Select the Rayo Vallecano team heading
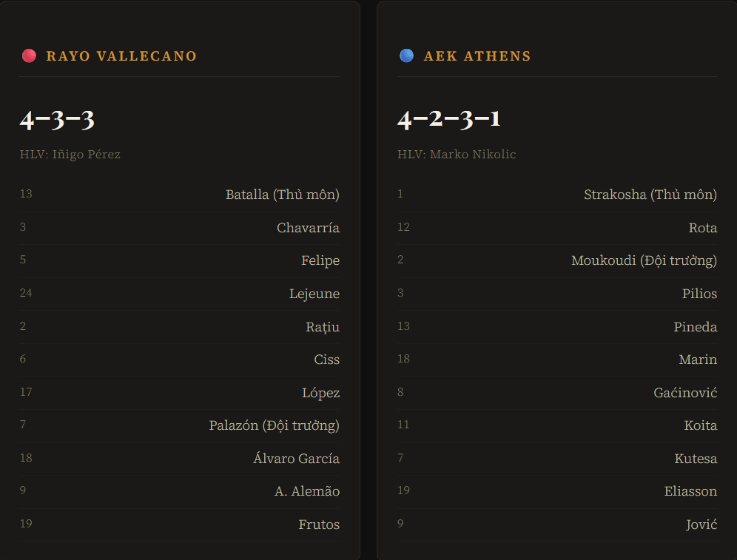The image size is (737, 560). click(121, 56)
